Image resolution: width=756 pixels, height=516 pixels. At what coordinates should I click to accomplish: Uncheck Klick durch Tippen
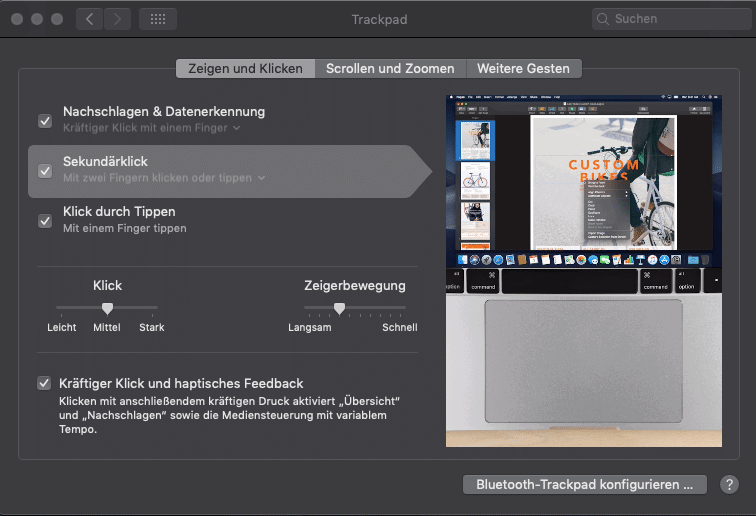45,220
